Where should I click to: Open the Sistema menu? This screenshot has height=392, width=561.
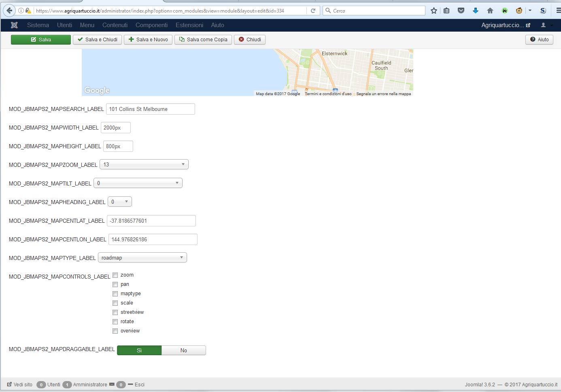pyautogui.click(x=38, y=25)
